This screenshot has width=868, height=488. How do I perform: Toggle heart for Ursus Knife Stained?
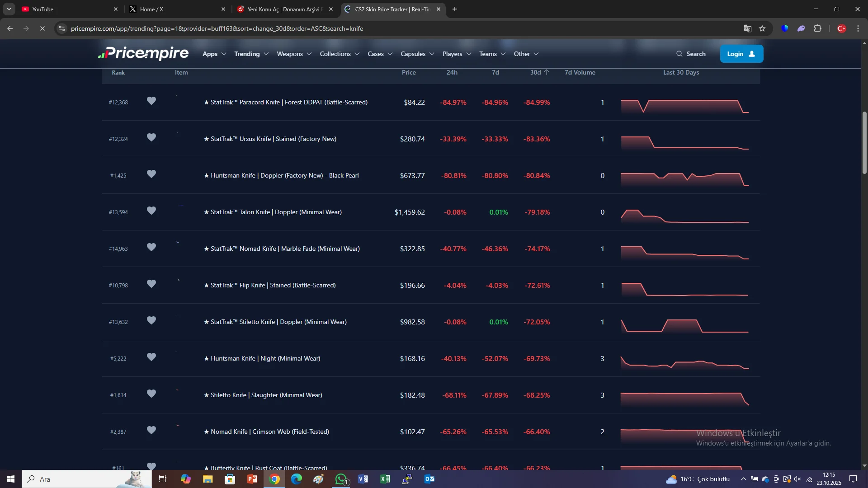click(x=151, y=138)
